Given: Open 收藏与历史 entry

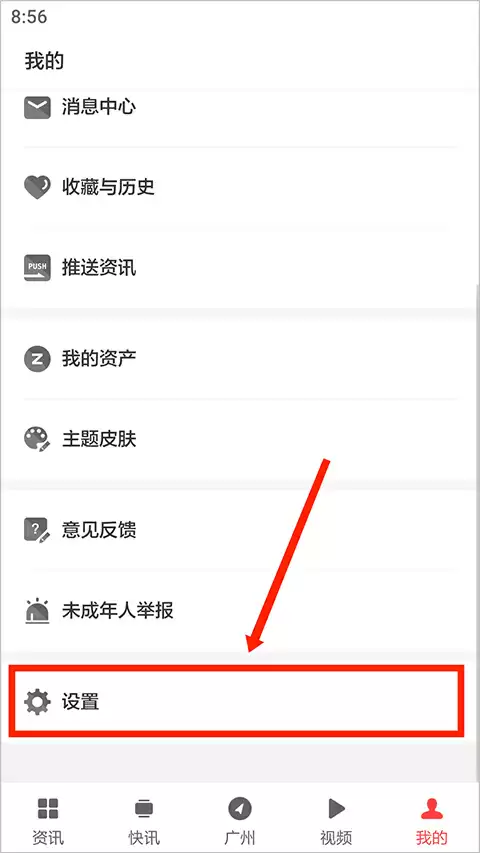Looking at the screenshot, I should (x=240, y=187).
